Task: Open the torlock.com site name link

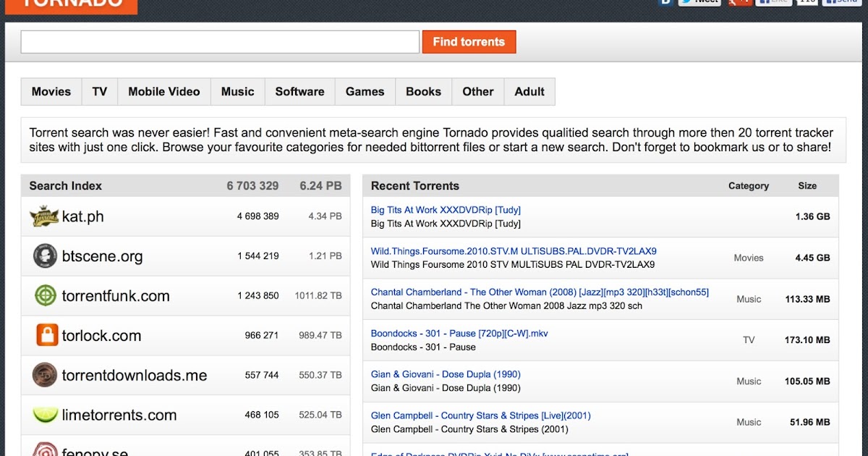Action: pyautogui.click(x=101, y=336)
